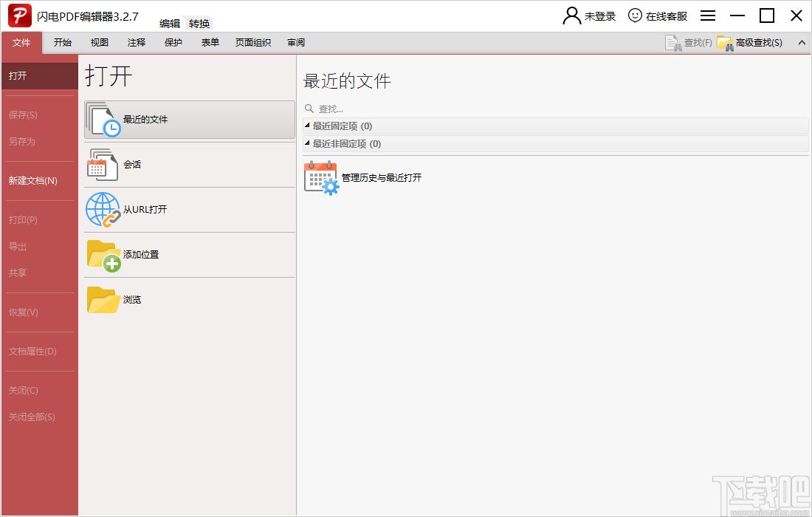
Task: Click the 管理历史与最近打开 link text
Action: (x=382, y=178)
